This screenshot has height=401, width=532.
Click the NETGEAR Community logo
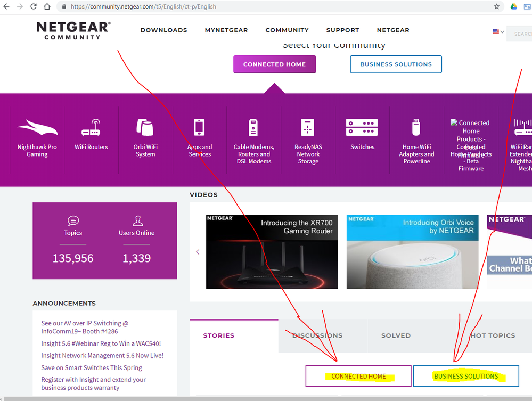click(x=73, y=30)
